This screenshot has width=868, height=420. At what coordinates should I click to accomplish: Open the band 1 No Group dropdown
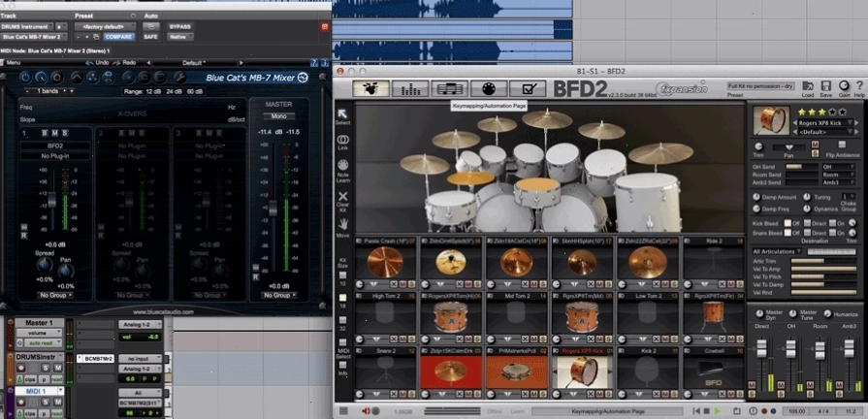55,296
